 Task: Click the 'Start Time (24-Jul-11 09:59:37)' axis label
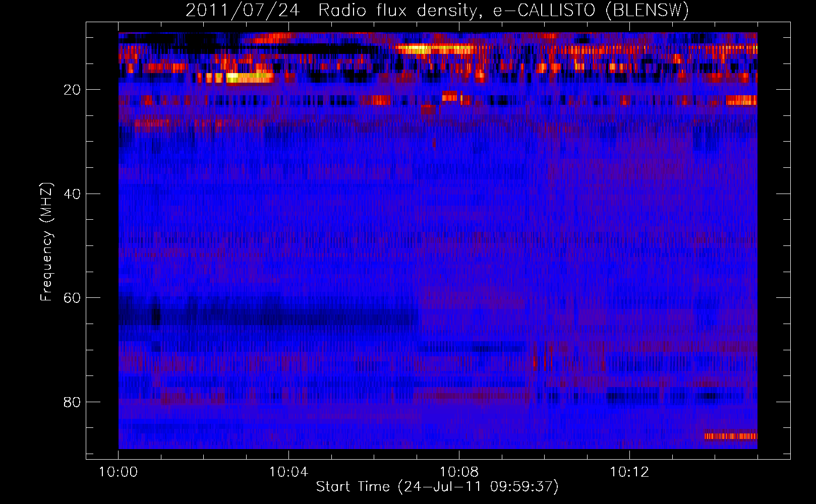437,487
